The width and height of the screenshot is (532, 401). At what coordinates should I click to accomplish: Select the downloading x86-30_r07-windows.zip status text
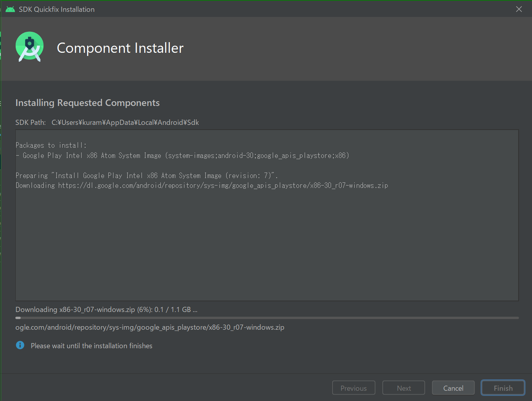tap(106, 309)
